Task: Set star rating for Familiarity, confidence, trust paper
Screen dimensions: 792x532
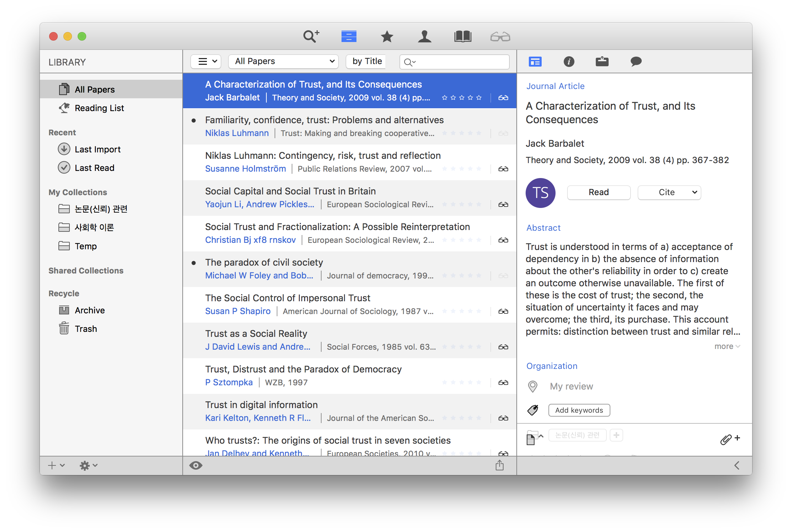Action: pos(462,133)
